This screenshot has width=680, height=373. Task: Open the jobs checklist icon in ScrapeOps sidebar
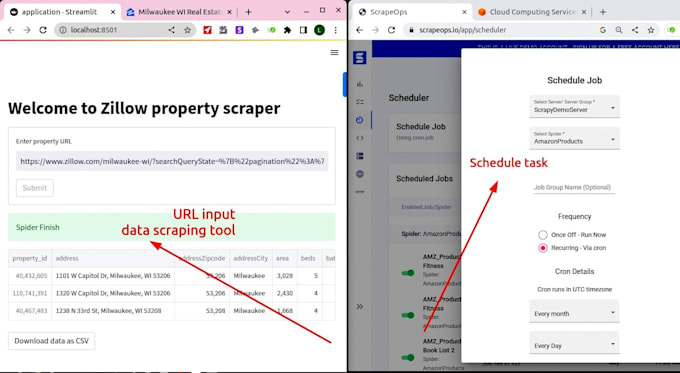pos(360,102)
